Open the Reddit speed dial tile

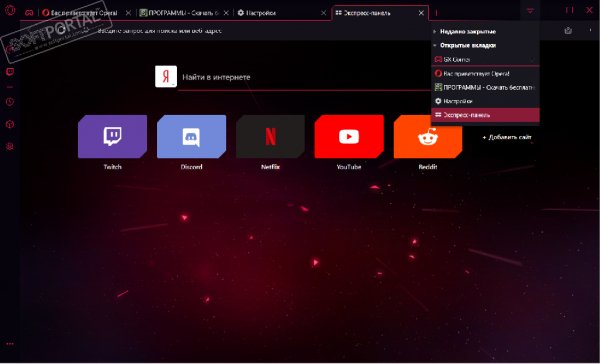point(428,136)
